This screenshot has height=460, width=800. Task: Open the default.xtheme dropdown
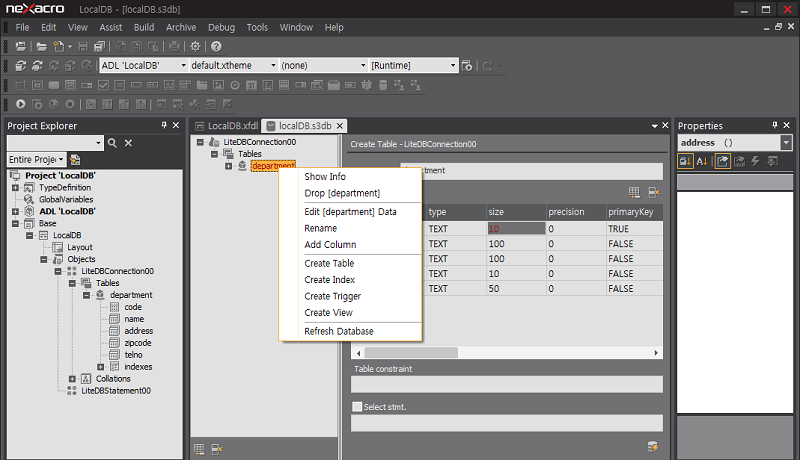(x=273, y=66)
